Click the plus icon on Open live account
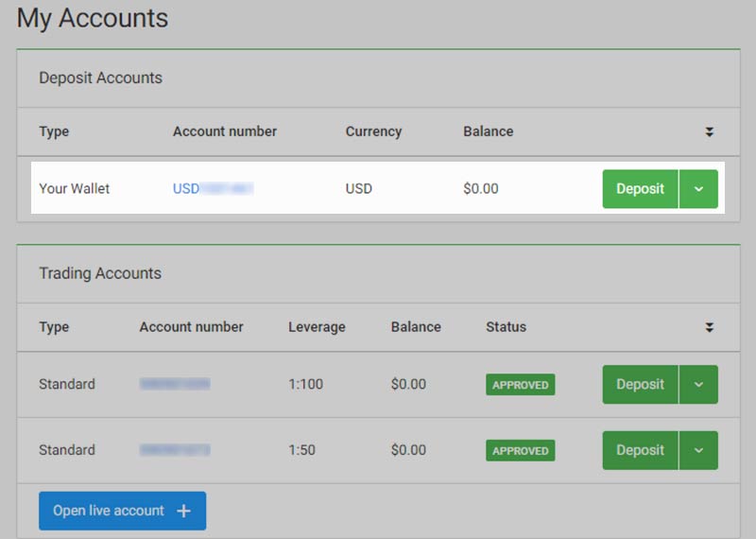The height and width of the screenshot is (539, 756). [x=183, y=511]
